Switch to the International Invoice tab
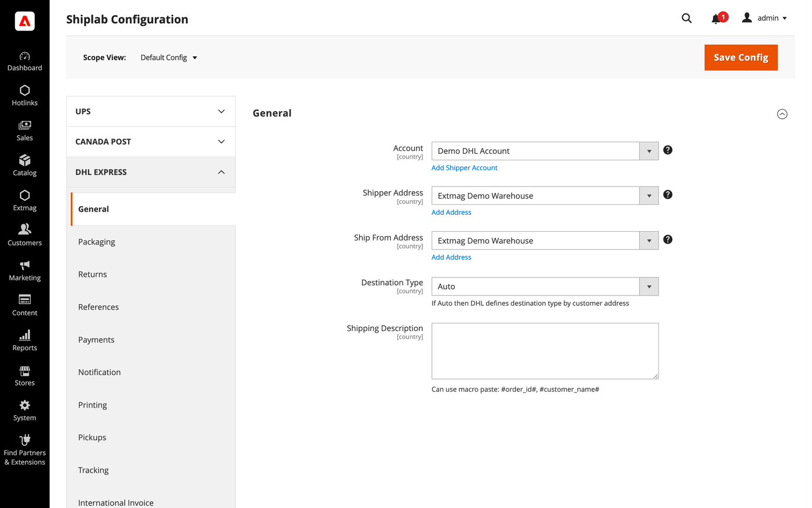Screen dimensions: 812x508 [153, 503]
